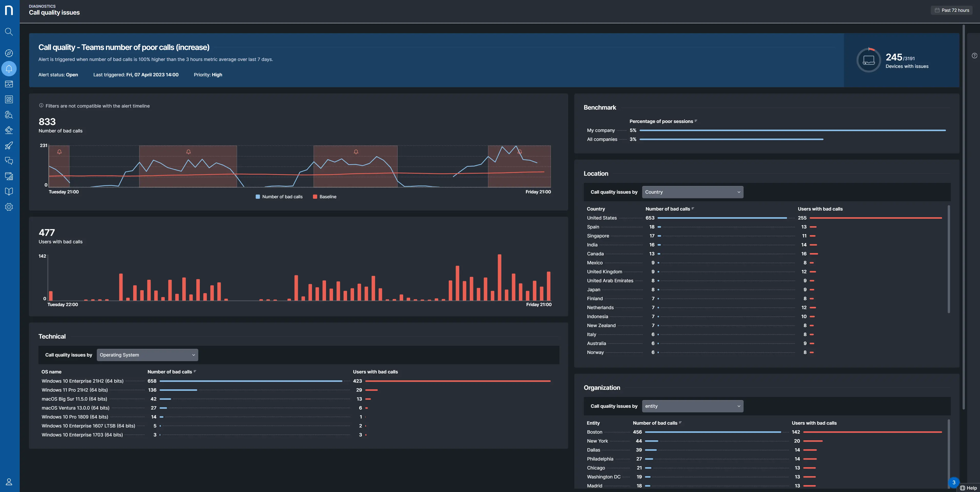The width and height of the screenshot is (980, 492).
Task: Click the user account icon
Action: pos(9,482)
